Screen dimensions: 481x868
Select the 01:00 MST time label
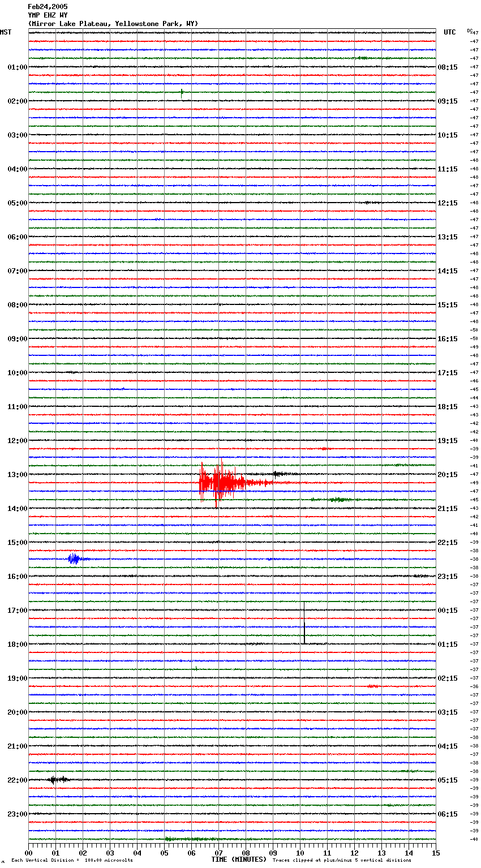(18, 67)
